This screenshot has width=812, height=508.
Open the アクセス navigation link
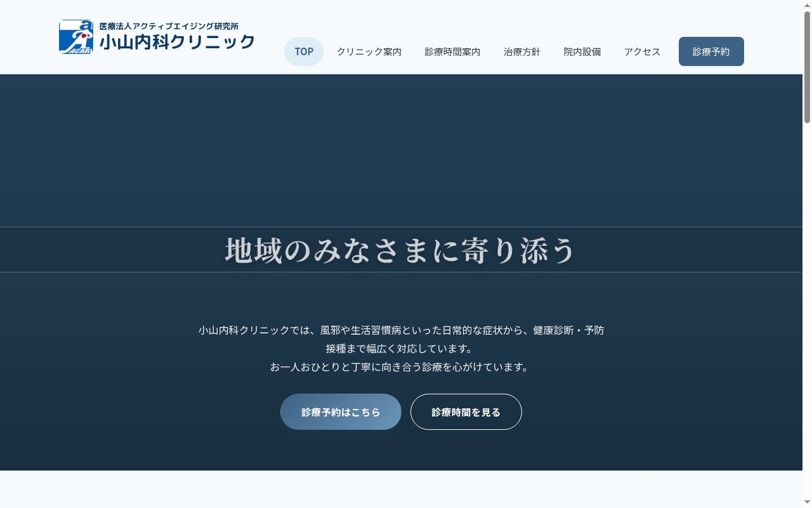642,52
